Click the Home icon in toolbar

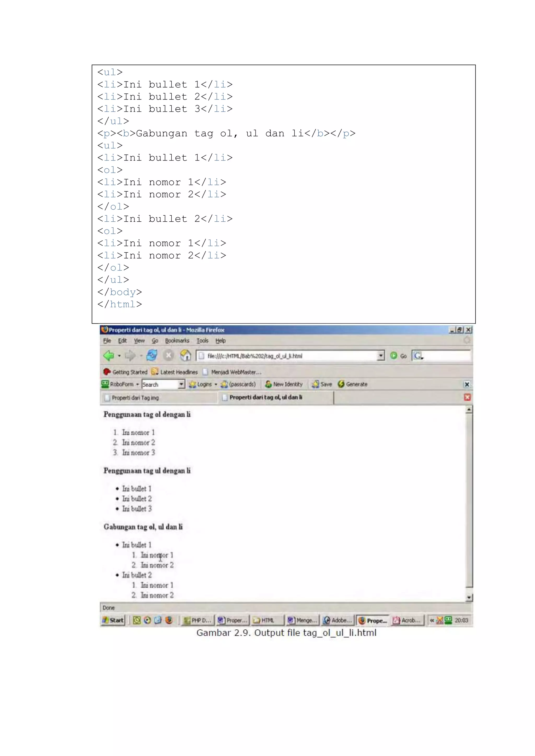(185, 356)
